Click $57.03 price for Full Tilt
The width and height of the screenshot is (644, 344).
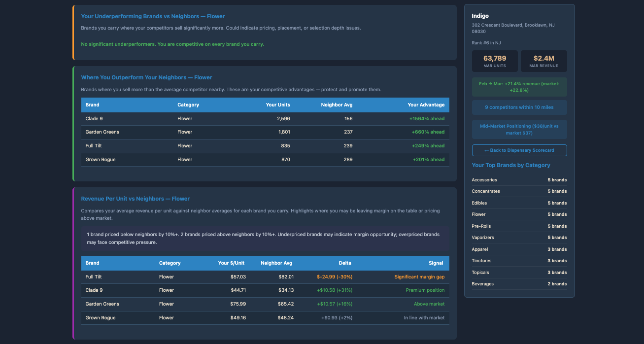point(238,277)
